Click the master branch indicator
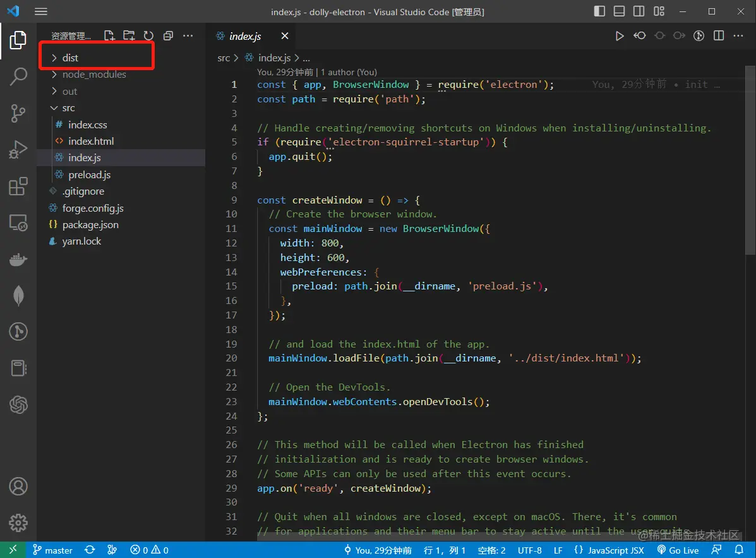Image resolution: width=756 pixels, height=558 pixels. [x=53, y=550]
